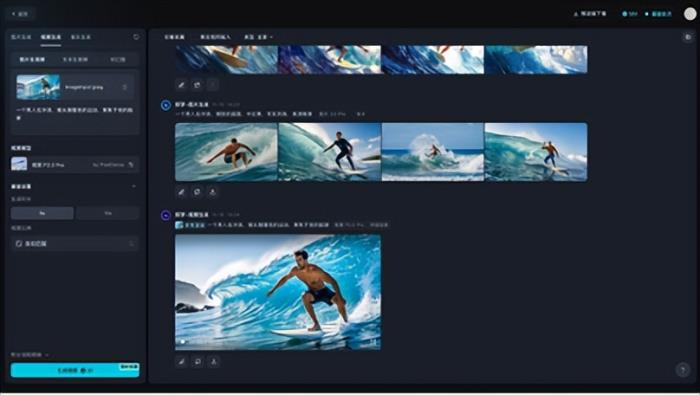Click the video model preview thumbnail
This screenshot has width=700, height=395.
pyautogui.click(x=19, y=165)
